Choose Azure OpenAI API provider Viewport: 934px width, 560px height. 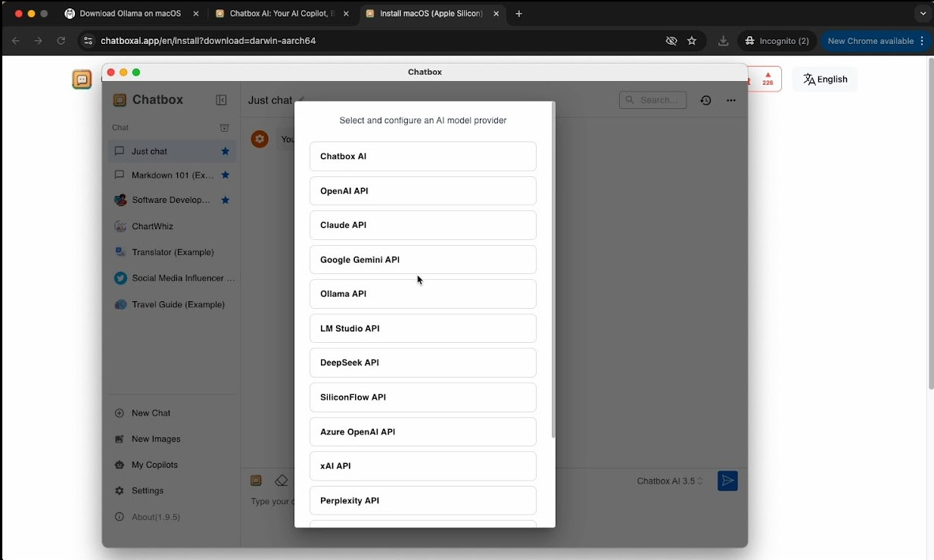[423, 431]
